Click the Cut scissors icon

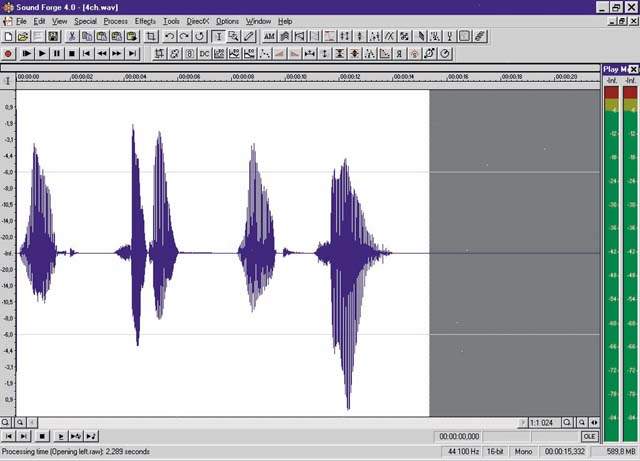tap(72, 36)
